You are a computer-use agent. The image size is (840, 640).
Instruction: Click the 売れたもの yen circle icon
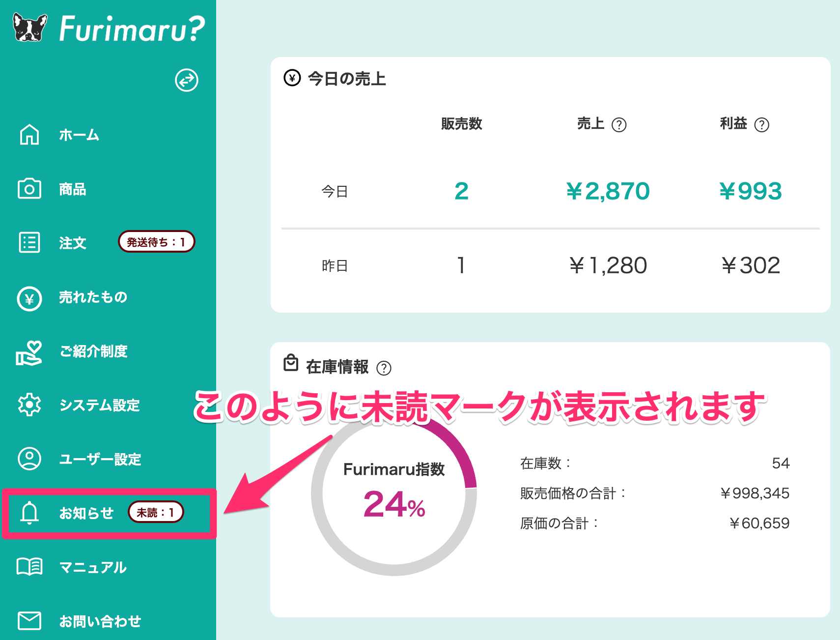tap(29, 298)
